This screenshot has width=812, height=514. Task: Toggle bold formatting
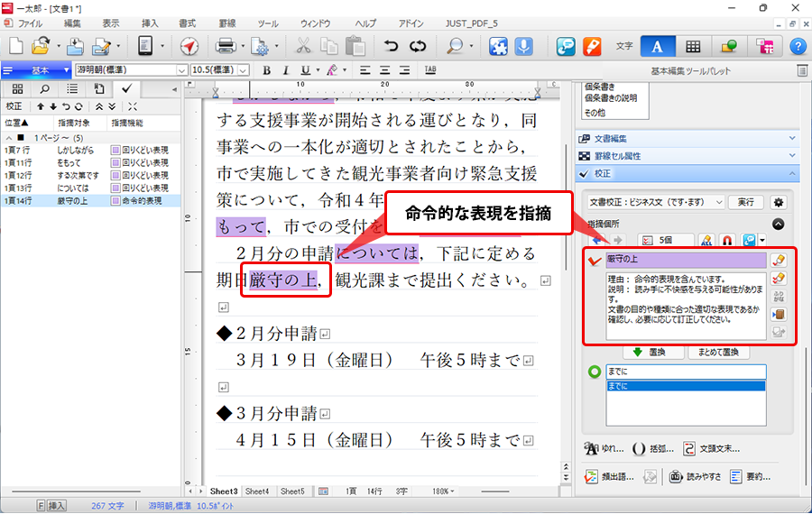point(267,70)
